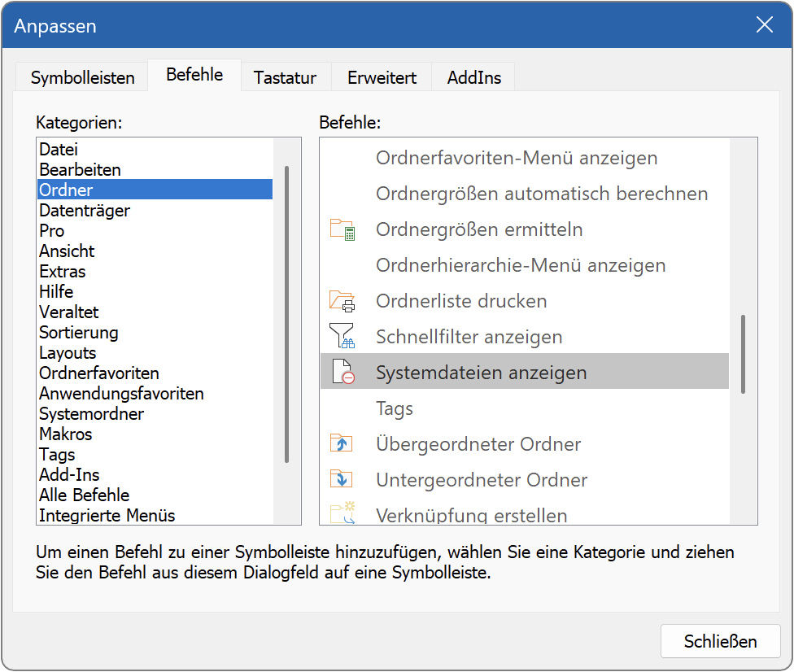Click the Untergeordneter Ordner down-arrow icon

coord(342,478)
